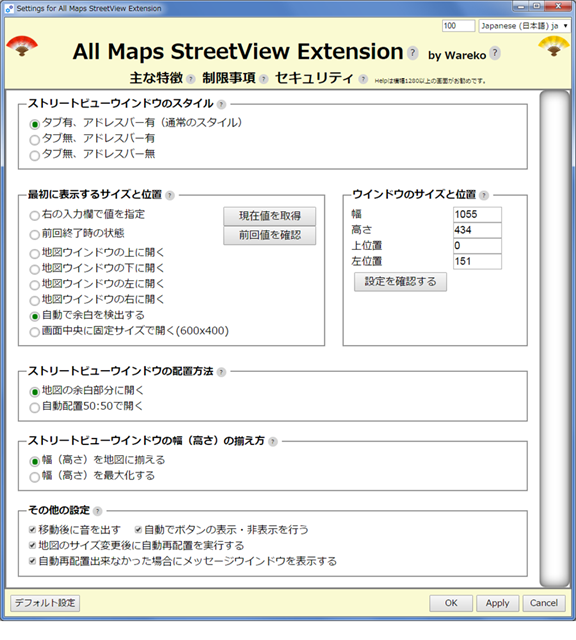This screenshot has width=576, height=640.
Task: Click the 左位置 input field showing 151
Action: 477,262
